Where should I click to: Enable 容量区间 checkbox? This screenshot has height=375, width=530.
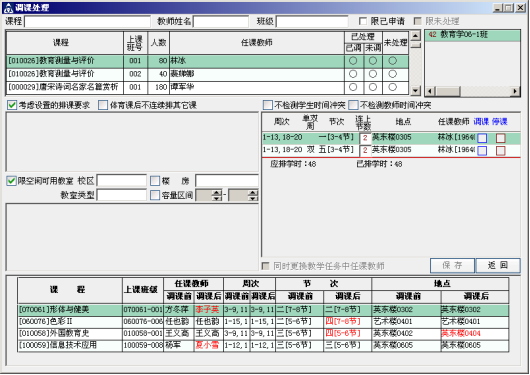[x=155, y=195]
